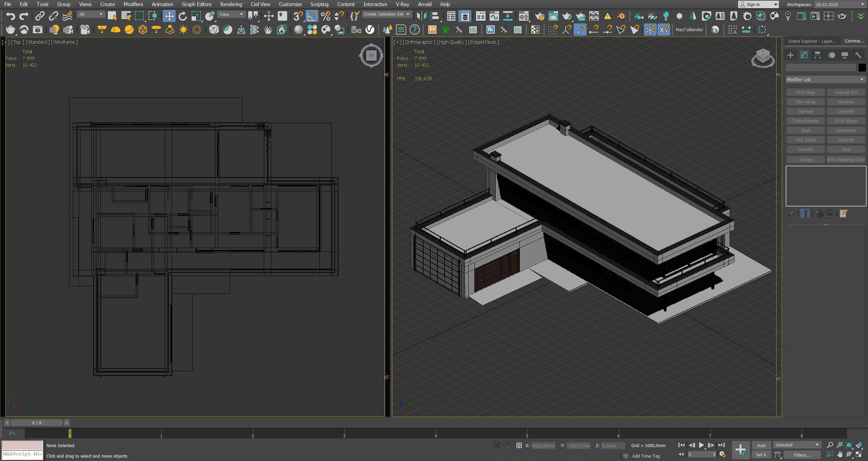Click the UVW Map modifier button
This screenshot has height=461, width=868.
[x=805, y=92]
